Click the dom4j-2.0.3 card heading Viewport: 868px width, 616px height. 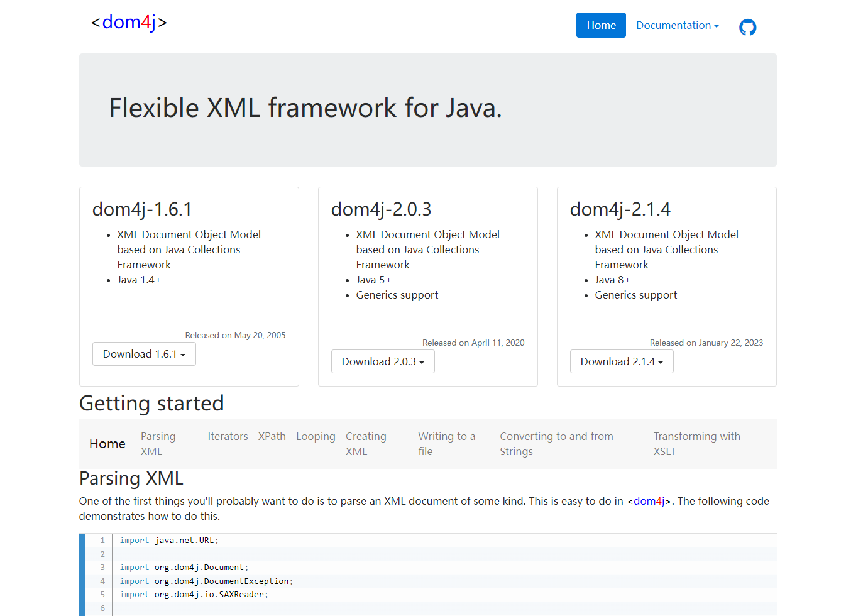coord(381,209)
